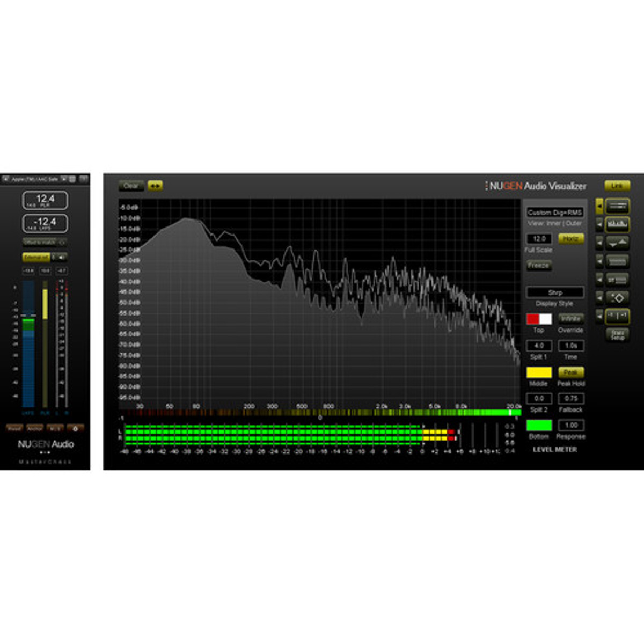Click the arrow beside ST bars view

tap(599, 280)
